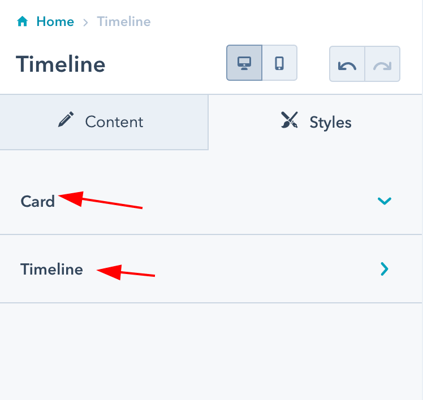The width and height of the screenshot is (423, 400).
Task: Open the Timeline settings row
Action: [211, 269]
